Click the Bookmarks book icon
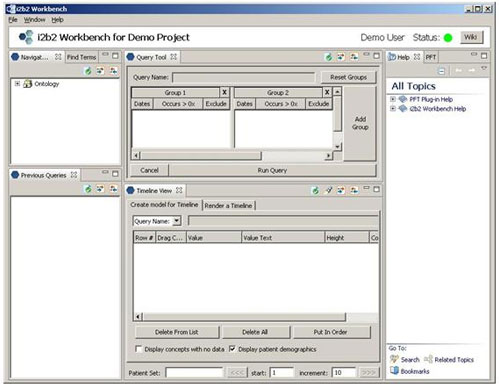The width and height of the screenshot is (499, 387). (394, 370)
